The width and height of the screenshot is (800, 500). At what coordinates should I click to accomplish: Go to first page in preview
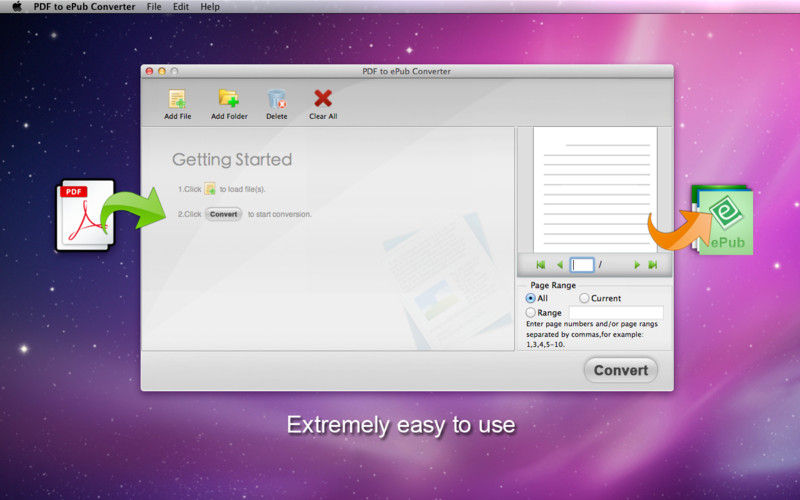(541, 265)
